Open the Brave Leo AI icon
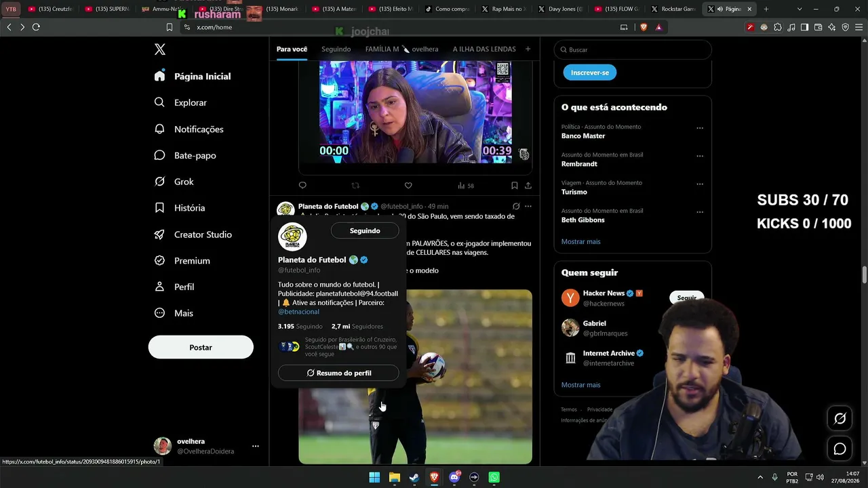 coord(831,27)
